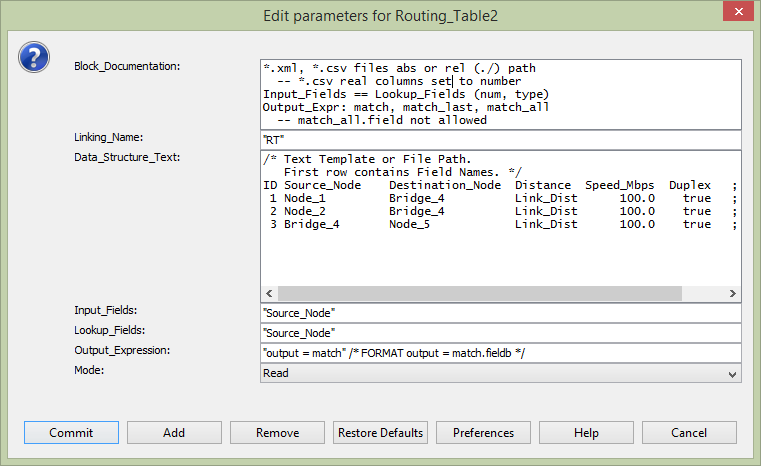Select the Lookup_Fields text box
Image resolution: width=761 pixels, height=466 pixels.
[500, 333]
